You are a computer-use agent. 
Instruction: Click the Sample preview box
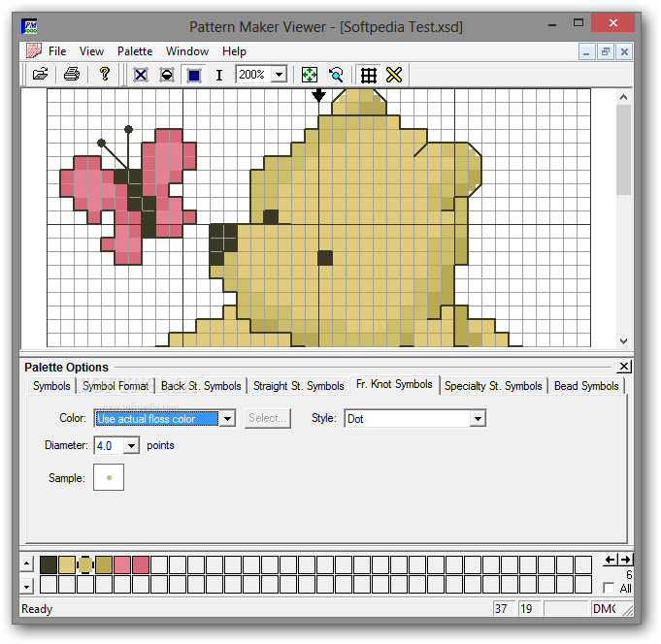(x=109, y=477)
